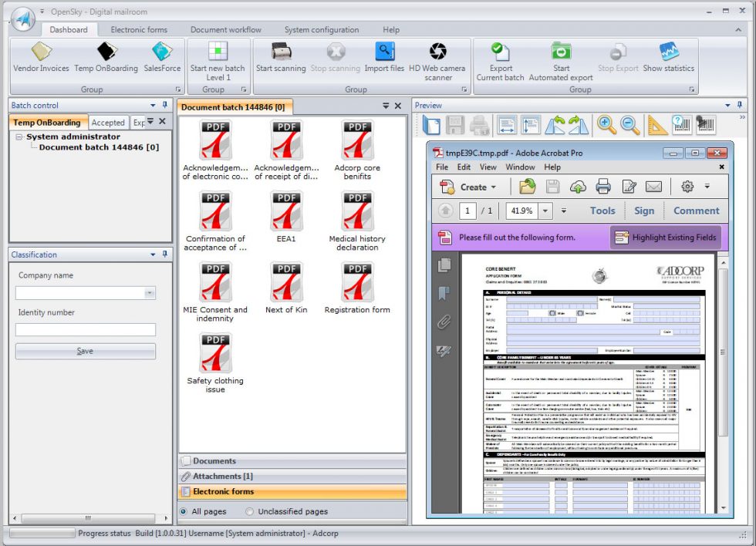Open the Company name dropdown

(150, 293)
